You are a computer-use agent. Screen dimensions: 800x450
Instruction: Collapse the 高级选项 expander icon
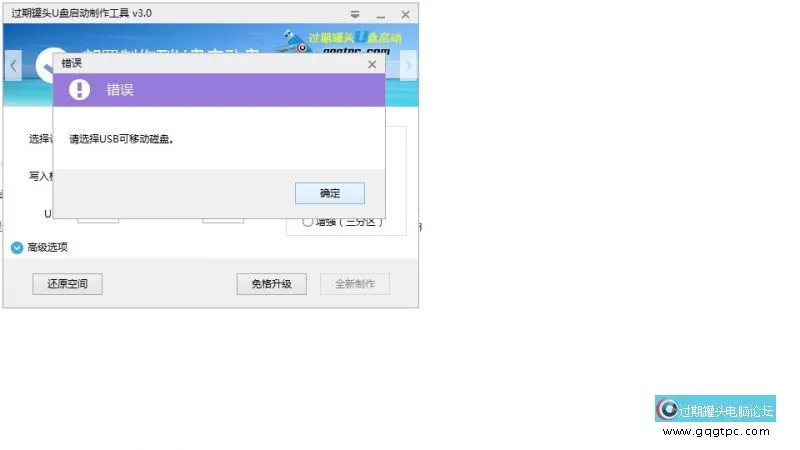pos(17,247)
